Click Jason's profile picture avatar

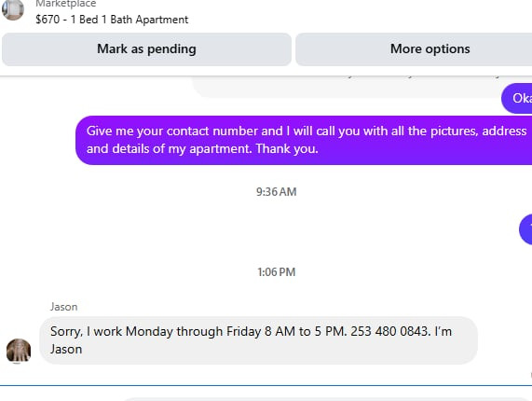click(x=19, y=351)
